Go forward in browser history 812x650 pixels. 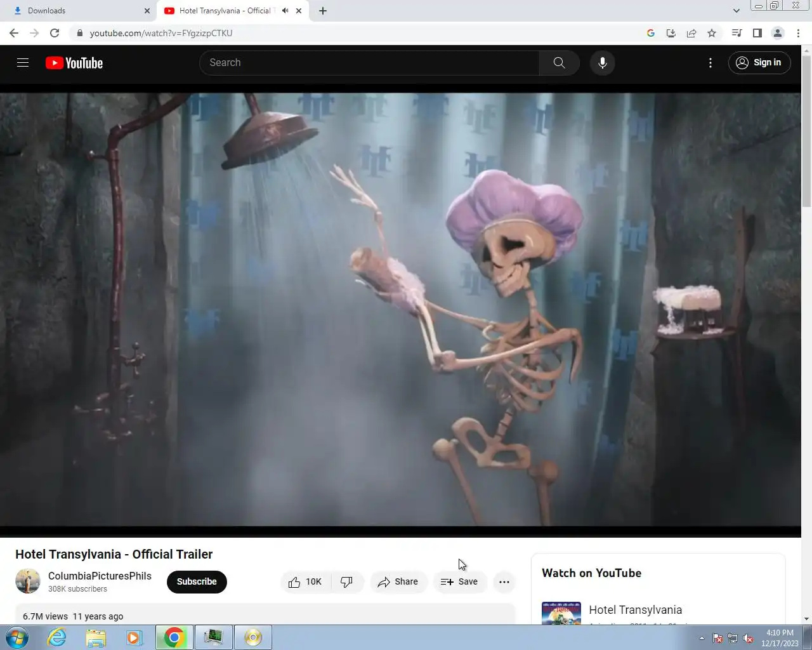pos(34,33)
